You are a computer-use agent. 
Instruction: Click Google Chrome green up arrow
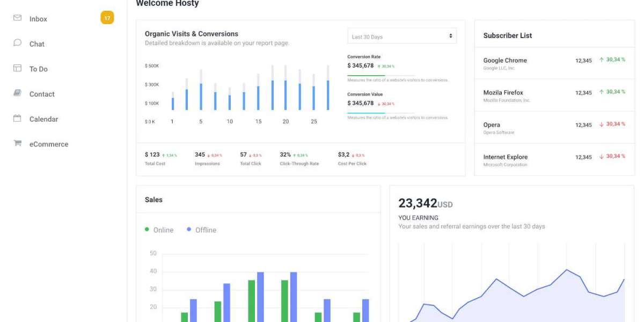tap(602, 60)
